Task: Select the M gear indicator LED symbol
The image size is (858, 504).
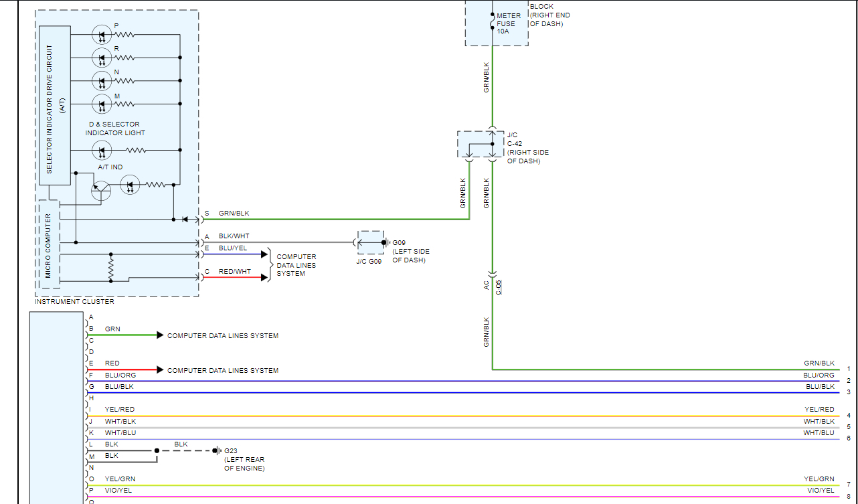Action: click(101, 104)
